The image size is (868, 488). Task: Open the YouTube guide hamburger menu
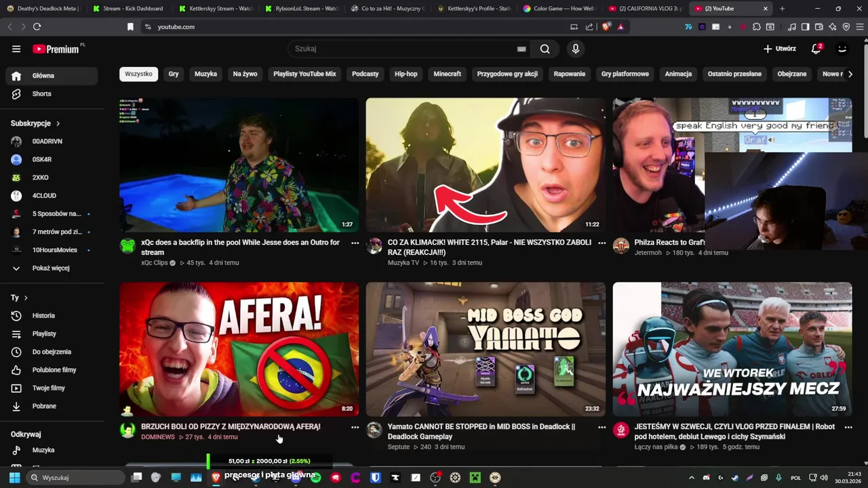click(16, 49)
